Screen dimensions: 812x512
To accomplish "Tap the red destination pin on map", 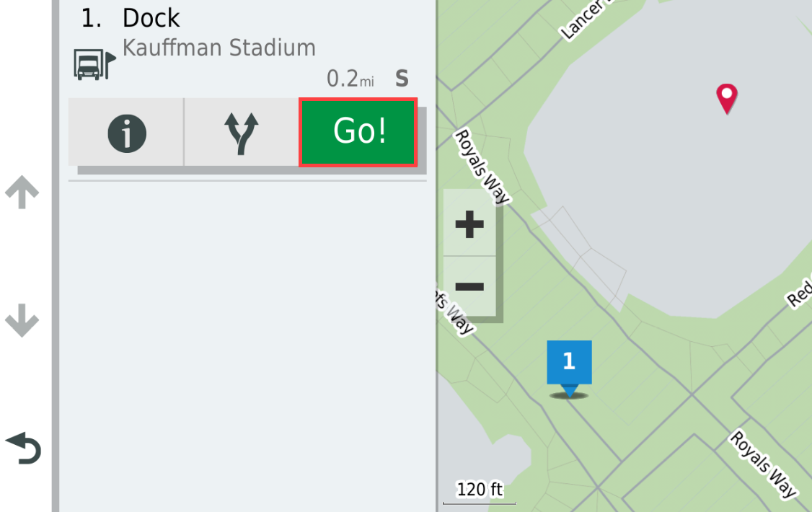I will tap(727, 98).
